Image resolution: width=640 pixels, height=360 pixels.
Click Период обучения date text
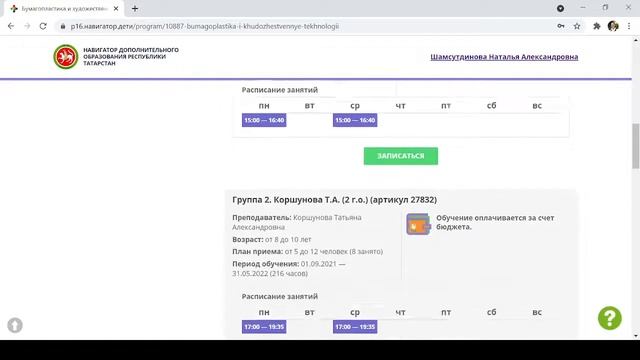point(289,269)
